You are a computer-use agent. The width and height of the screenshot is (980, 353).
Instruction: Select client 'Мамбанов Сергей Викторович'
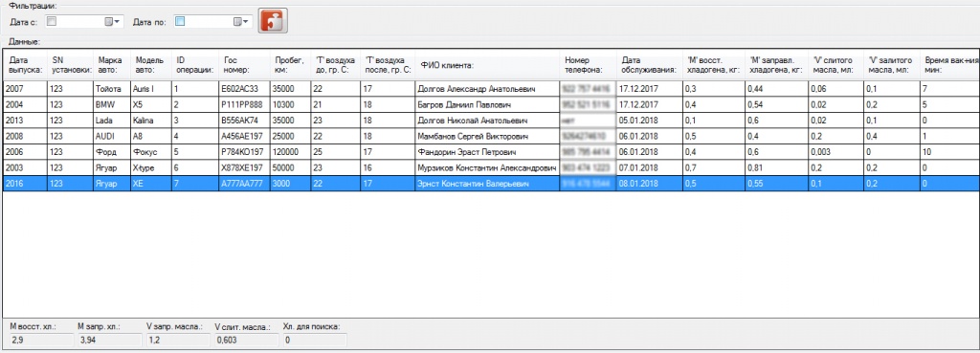click(487, 136)
